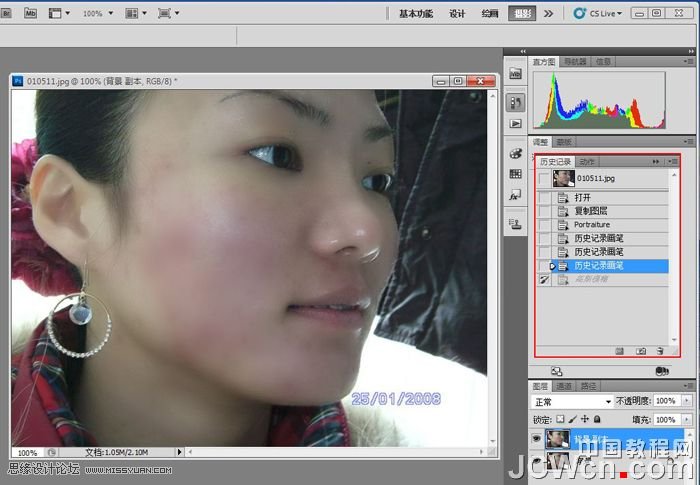This screenshot has width=700, height=485.
Task: Select the 历史记录 tab
Action: [x=555, y=162]
